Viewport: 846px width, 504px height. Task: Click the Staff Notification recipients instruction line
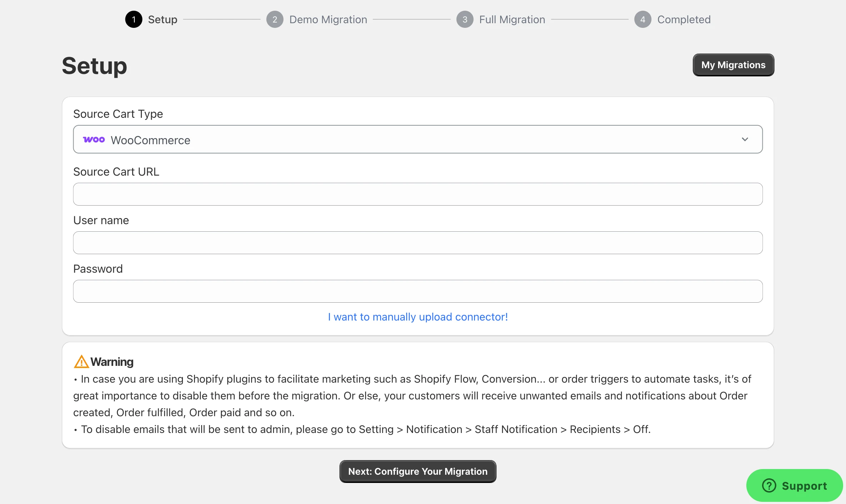pyautogui.click(x=362, y=429)
